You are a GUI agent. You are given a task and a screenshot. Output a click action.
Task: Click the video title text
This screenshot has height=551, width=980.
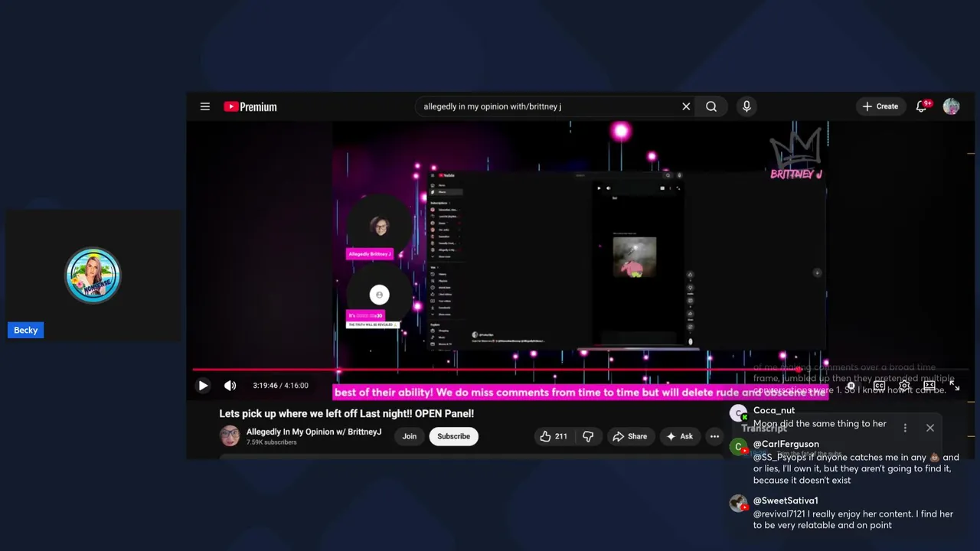(347, 413)
